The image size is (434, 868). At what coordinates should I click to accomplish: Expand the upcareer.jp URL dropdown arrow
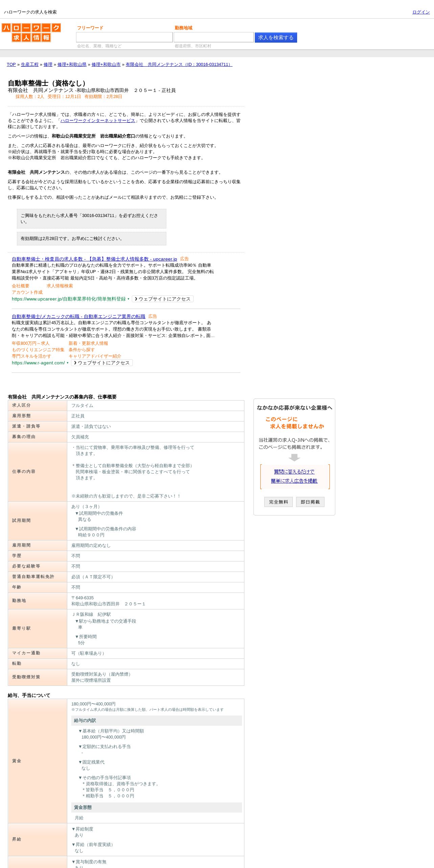click(x=128, y=299)
